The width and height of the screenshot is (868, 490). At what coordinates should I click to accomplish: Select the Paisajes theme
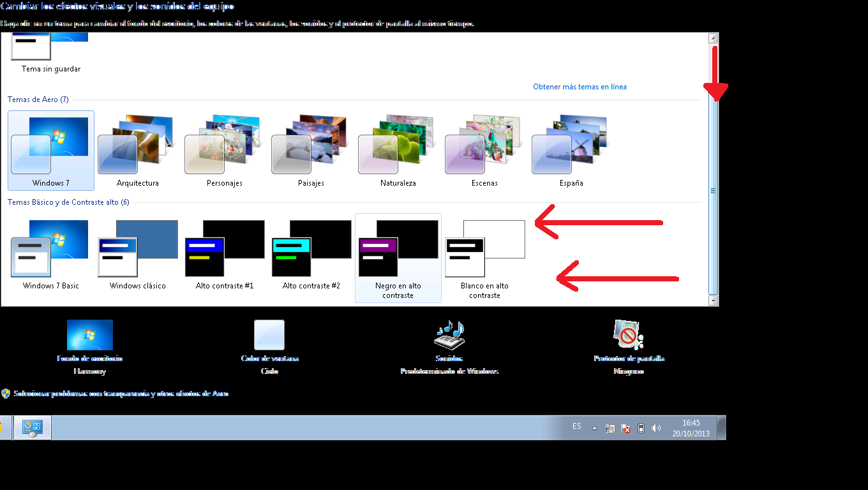(x=311, y=151)
